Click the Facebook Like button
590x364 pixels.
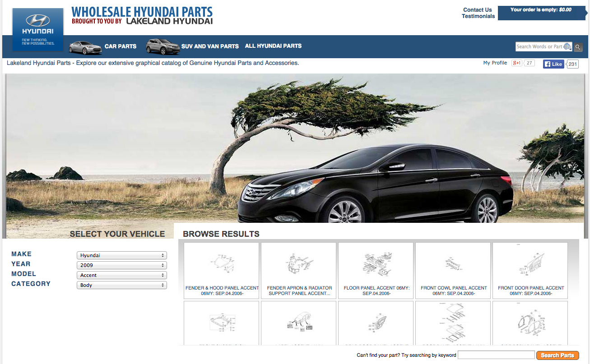coord(553,64)
